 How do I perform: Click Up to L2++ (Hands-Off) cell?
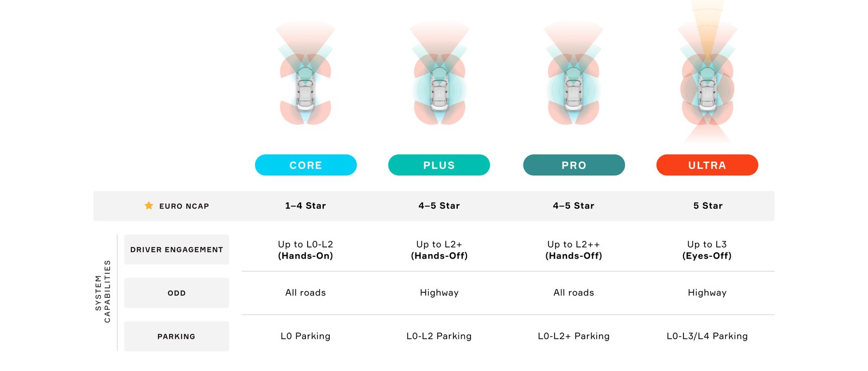[x=573, y=250]
